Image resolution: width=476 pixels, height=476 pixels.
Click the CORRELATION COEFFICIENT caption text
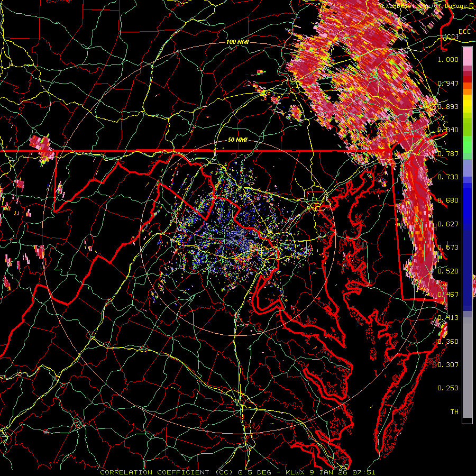pos(155,472)
